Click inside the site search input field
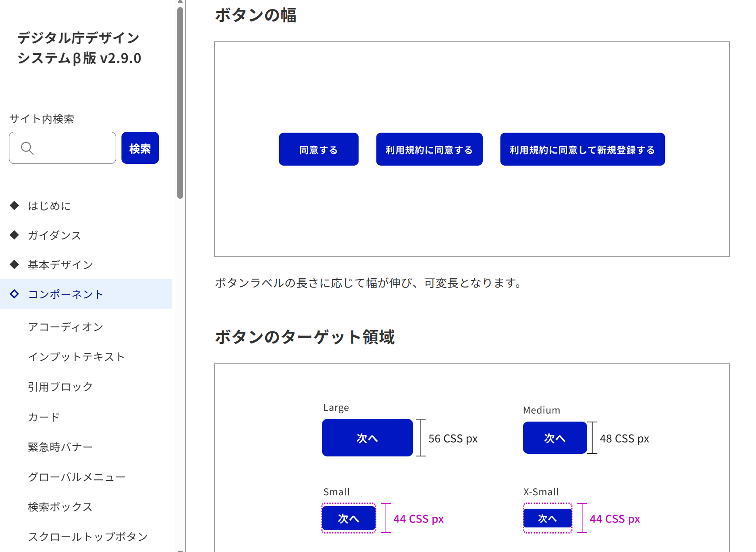Viewport: 756px width, 552px height. coord(67,148)
